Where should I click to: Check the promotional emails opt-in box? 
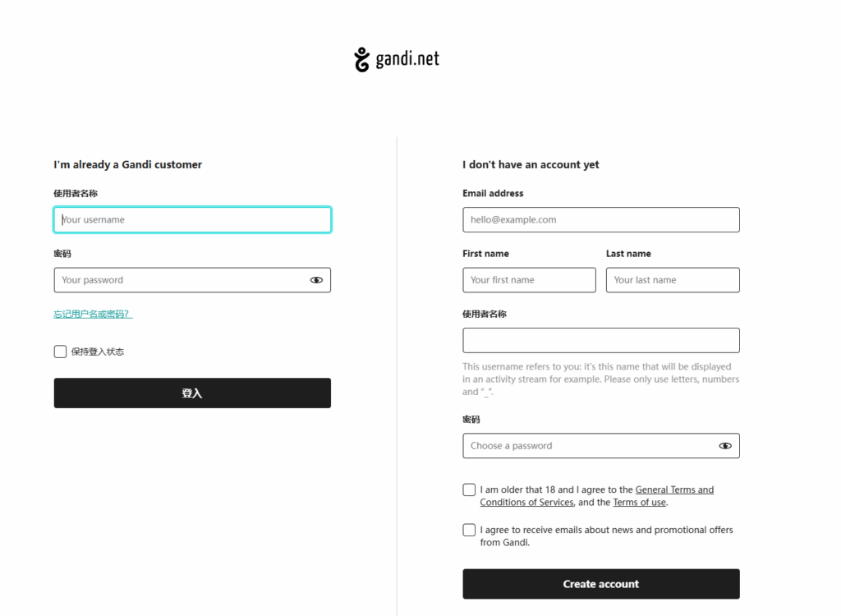(x=469, y=531)
